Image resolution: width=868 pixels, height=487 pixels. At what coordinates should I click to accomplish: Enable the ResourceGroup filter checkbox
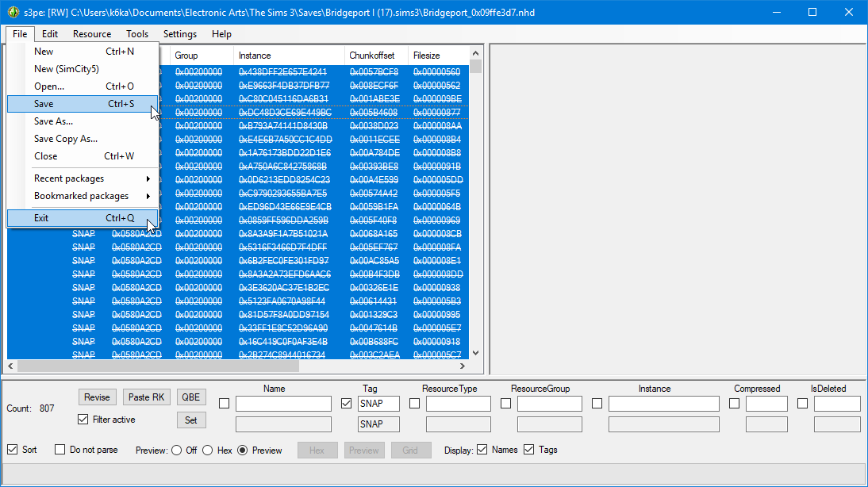[506, 404]
